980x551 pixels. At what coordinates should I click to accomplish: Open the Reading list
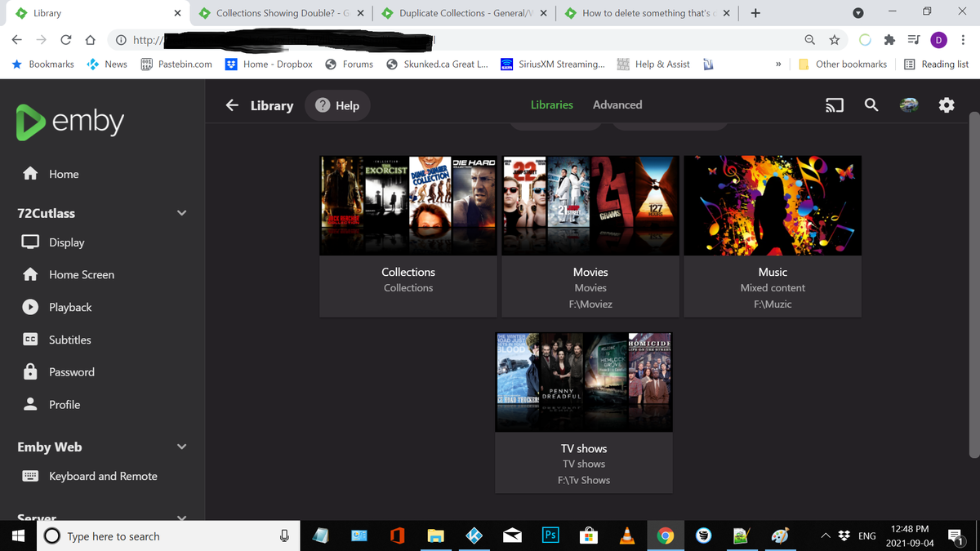[x=937, y=64]
